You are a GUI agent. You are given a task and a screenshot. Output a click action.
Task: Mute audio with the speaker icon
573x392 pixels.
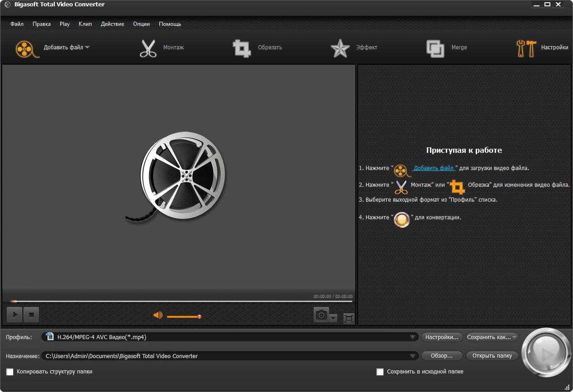pyautogui.click(x=158, y=315)
